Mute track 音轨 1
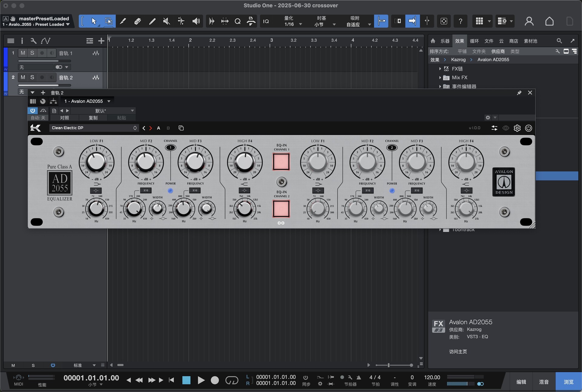This screenshot has width=582, height=392. click(23, 53)
